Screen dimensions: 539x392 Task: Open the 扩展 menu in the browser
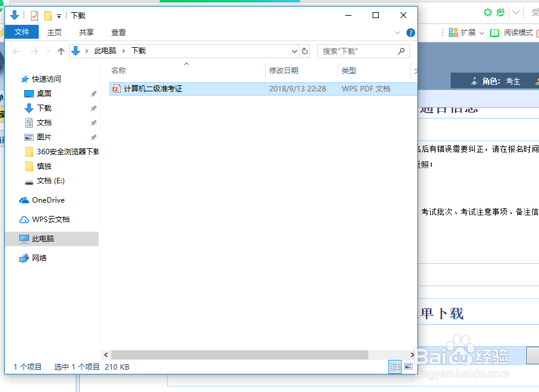[x=466, y=33]
